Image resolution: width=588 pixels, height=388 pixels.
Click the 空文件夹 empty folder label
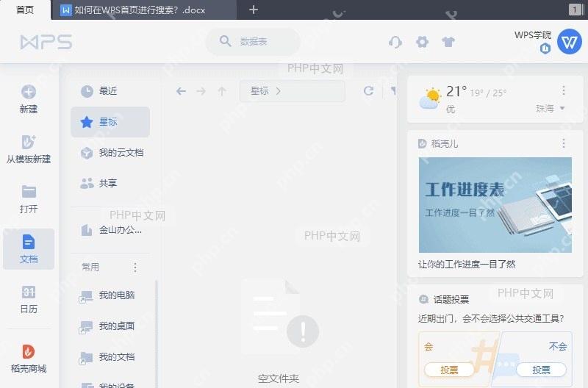pos(279,378)
